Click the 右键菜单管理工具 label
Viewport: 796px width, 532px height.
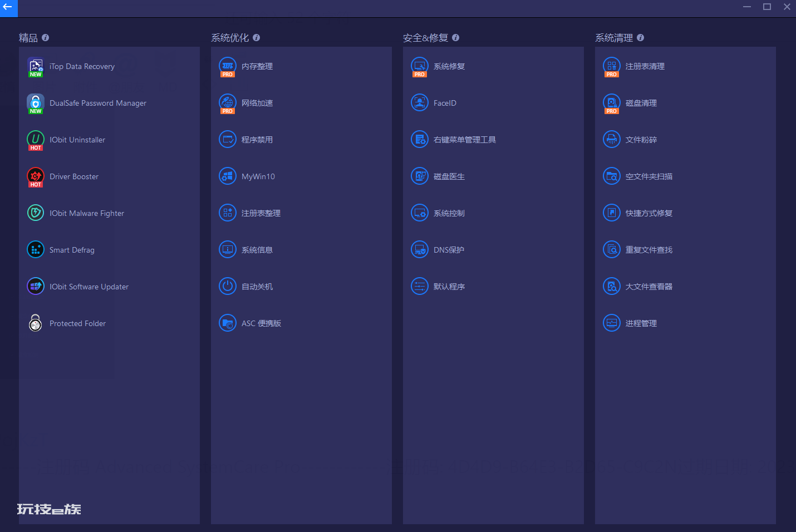click(x=465, y=140)
